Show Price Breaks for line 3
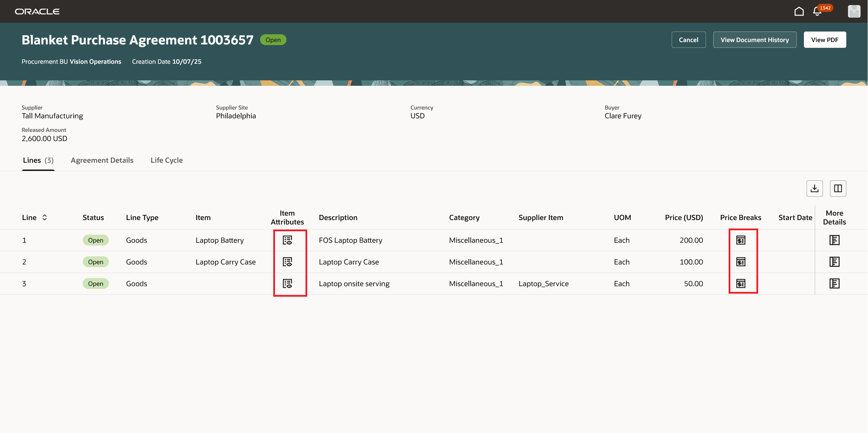Viewport: 868px width, 433px height. click(x=741, y=283)
